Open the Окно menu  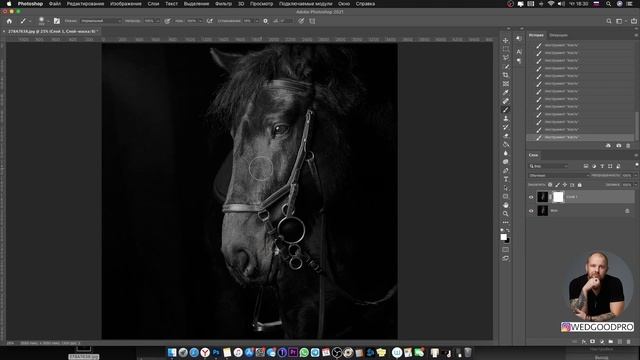[344, 4]
